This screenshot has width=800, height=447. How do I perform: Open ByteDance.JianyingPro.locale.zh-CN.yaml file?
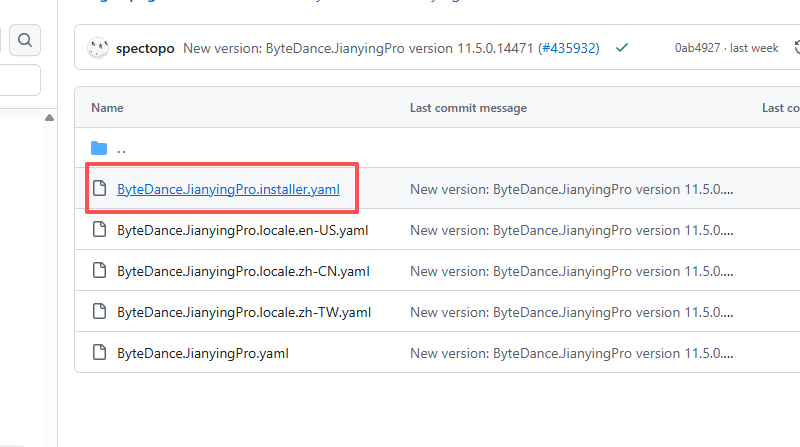(x=243, y=271)
